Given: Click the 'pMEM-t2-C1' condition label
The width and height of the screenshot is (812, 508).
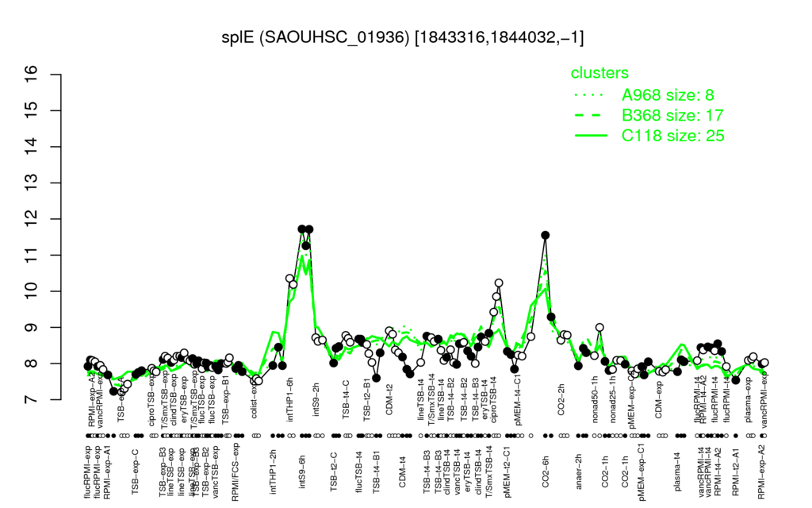Looking at the screenshot, I should 507,471.
